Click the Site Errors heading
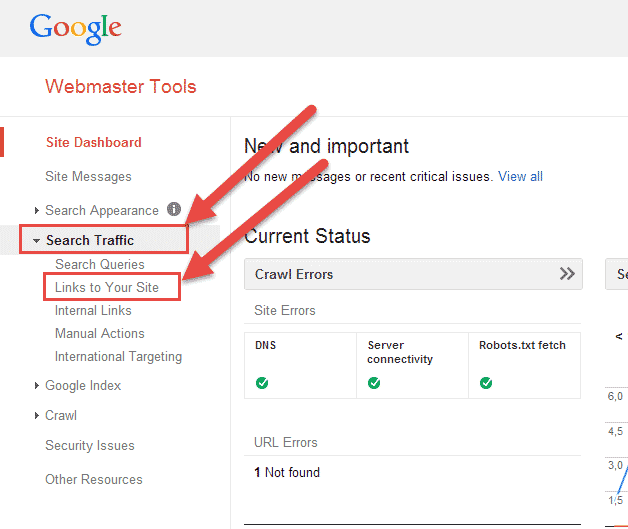The image size is (628, 529). tap(285, 310)
